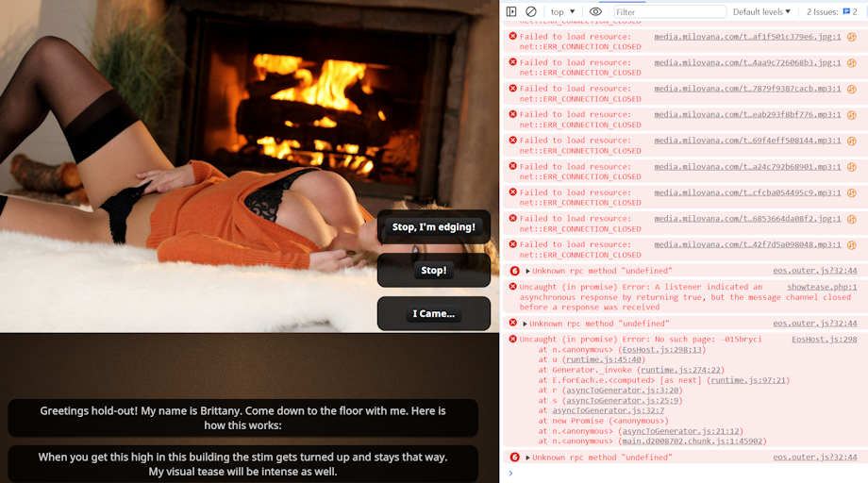Click error icon beside cfcba054495c9.mp3 failure

pos(512,192)
